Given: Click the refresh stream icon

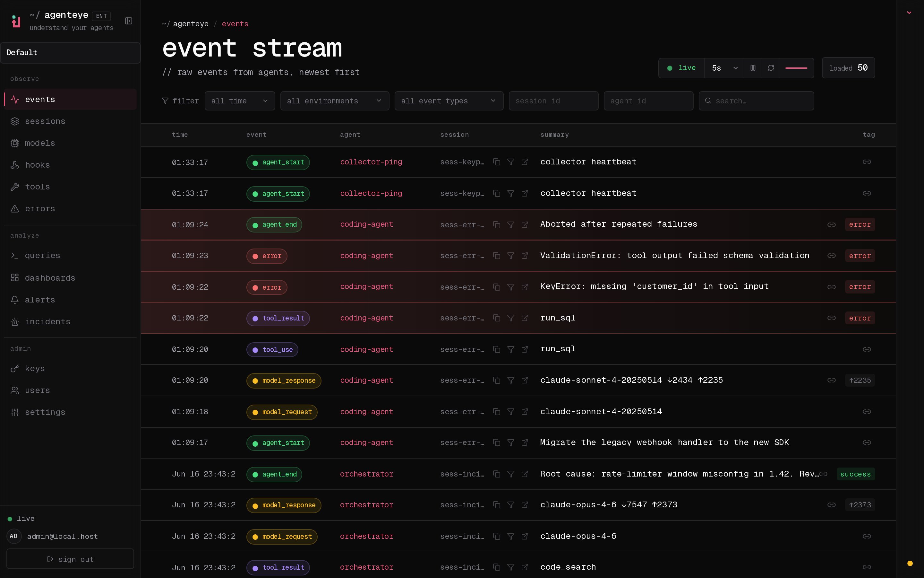Looking at the screenshot, I should pyautogui.click(x=771, y=68).
